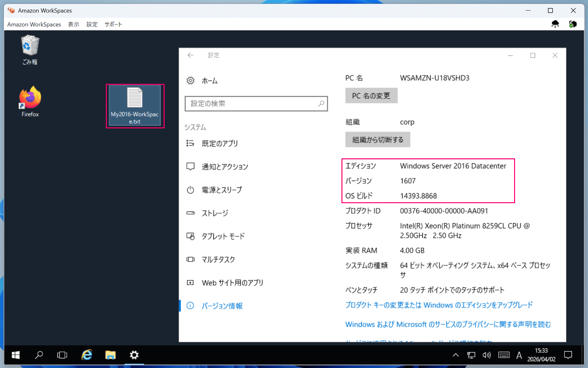Screen dimensions: 588x368
Task: Open the volume control in the system tray
Action: (x=487, y=355)
